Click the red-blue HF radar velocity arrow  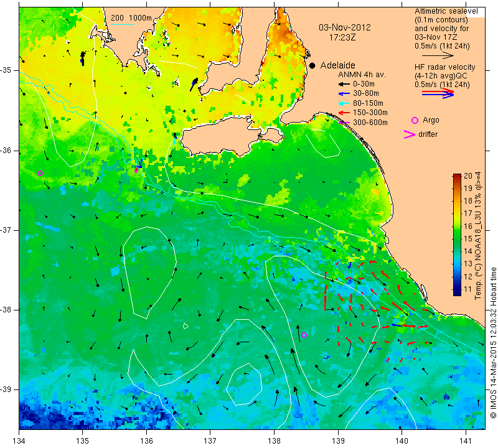point(438,93)
